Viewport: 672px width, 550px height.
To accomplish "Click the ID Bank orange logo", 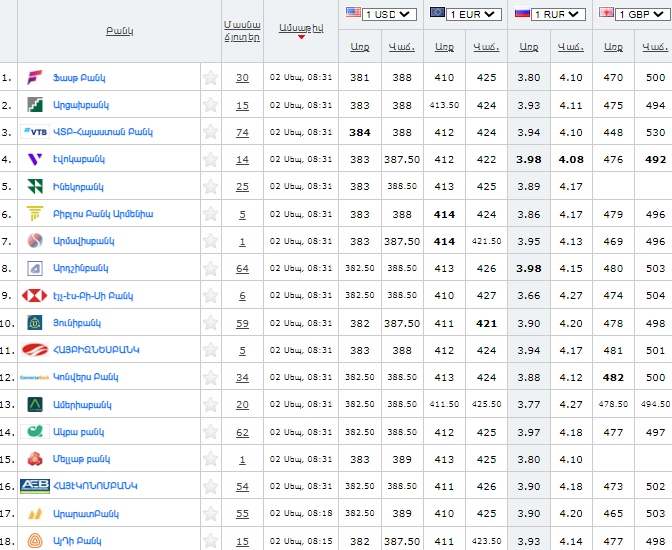I will pyautogui.click(x=35, y=541).
